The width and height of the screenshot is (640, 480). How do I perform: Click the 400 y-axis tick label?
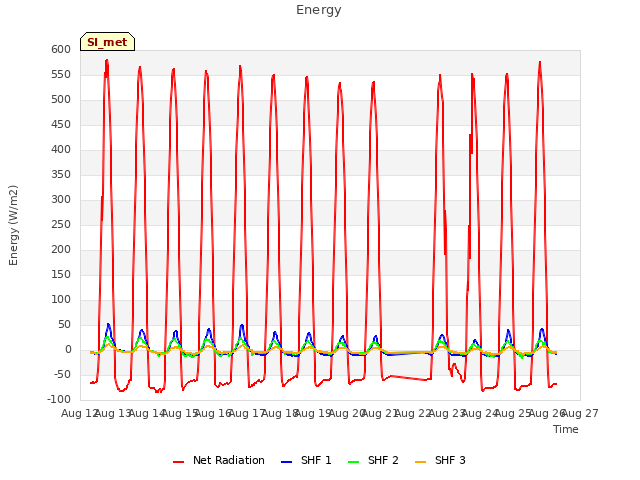(x=61, y=149)
